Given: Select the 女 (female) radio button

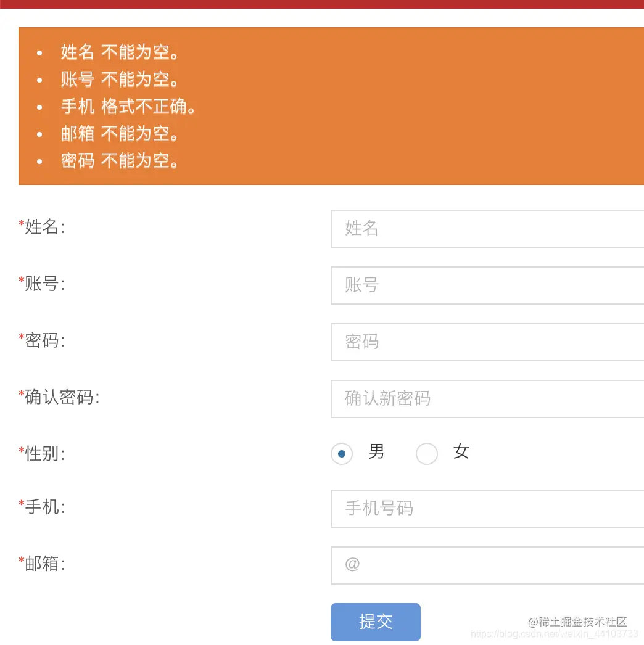Looking at the screenshot, I should [x=427, y=454].
